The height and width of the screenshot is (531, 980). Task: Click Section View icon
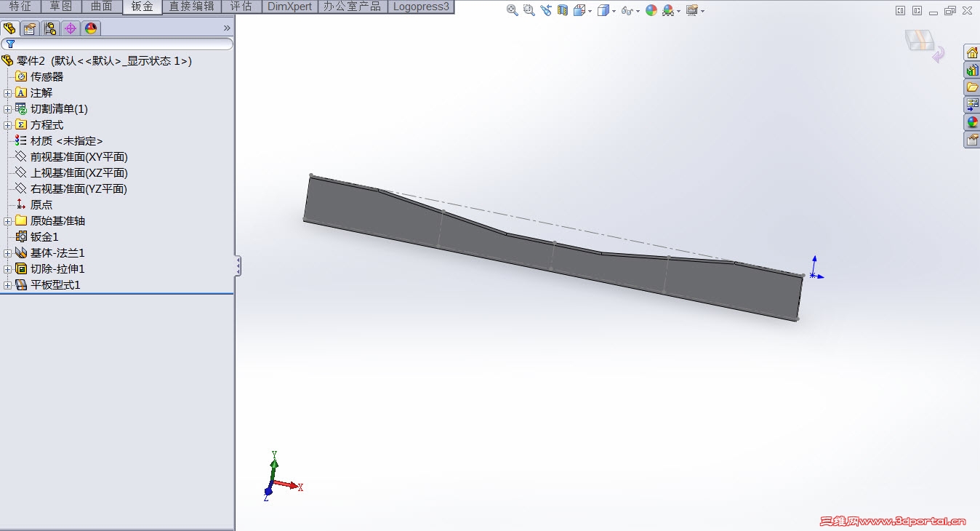click(x=563, y=10)
